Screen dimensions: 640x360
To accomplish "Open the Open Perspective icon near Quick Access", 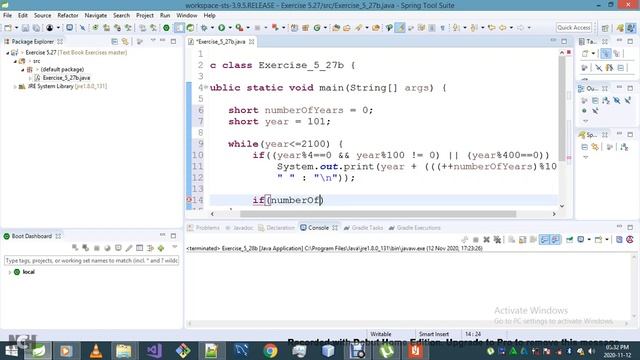I will point(605,28).
